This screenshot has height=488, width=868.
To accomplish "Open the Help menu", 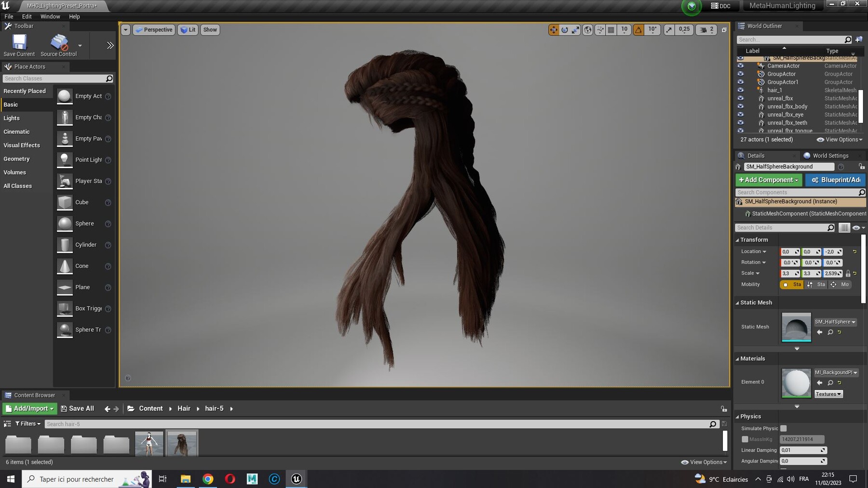I will coord(74,16).
